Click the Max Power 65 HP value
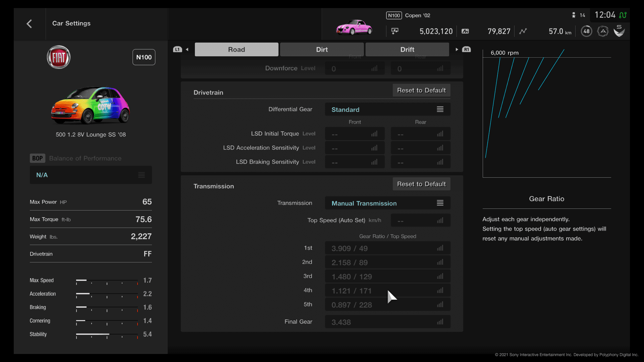Image resolution: width=644 pixels, height=362 pixels. (x=147, y=202)
